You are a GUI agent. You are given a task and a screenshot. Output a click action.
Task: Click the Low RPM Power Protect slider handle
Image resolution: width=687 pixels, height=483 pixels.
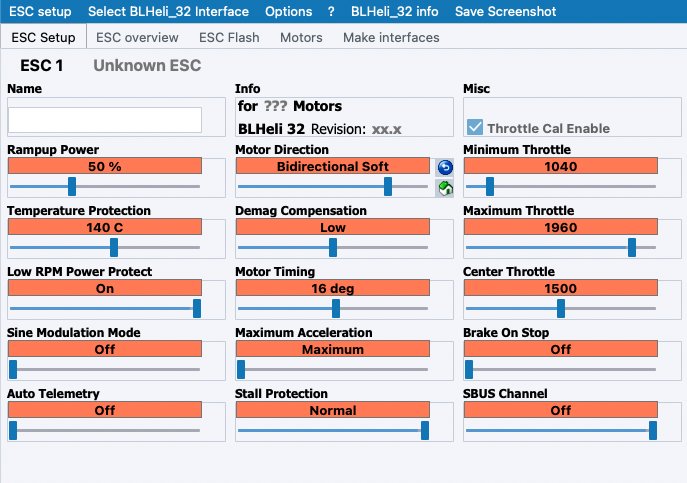pyautogui.click(x=197, y=308)
